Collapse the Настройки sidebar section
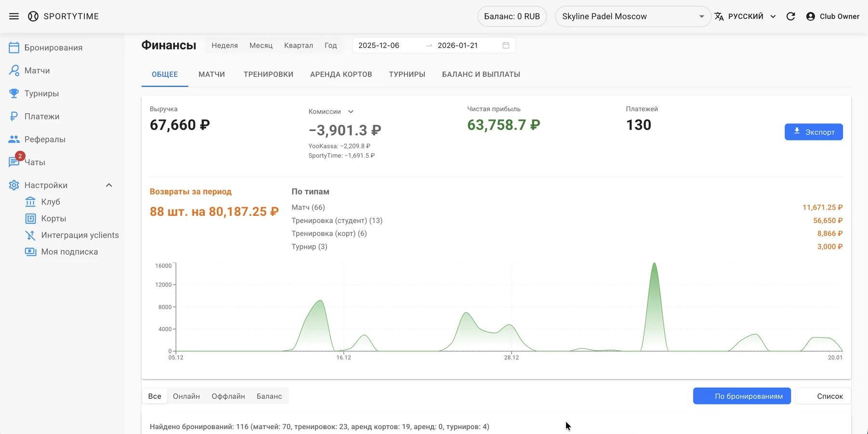Image resolution: width=868 pixels, height=434 pixels. (109, 185)
